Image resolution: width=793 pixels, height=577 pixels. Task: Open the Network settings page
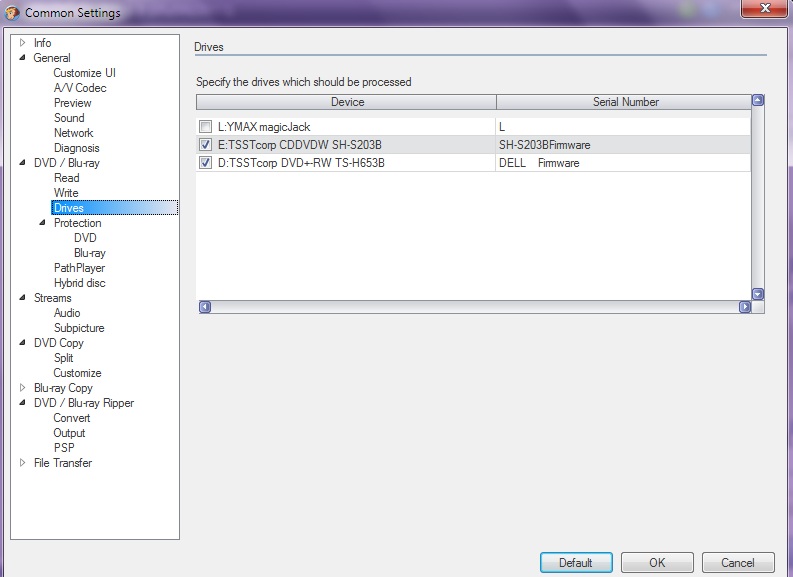73,133
